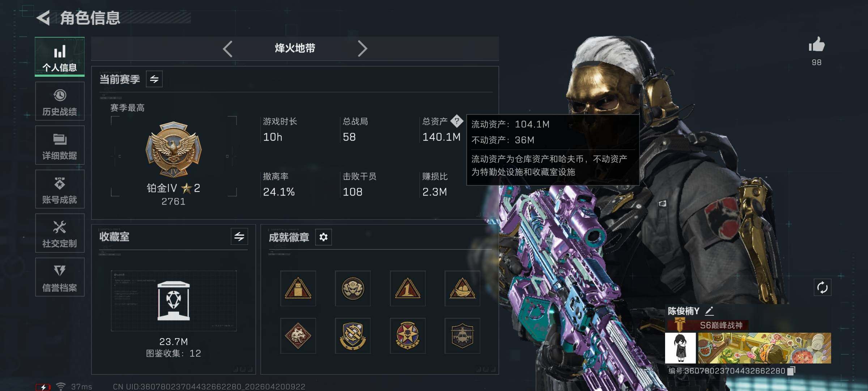
Task: Click the 总资产 question mark help icon
Action: (457, 121)
